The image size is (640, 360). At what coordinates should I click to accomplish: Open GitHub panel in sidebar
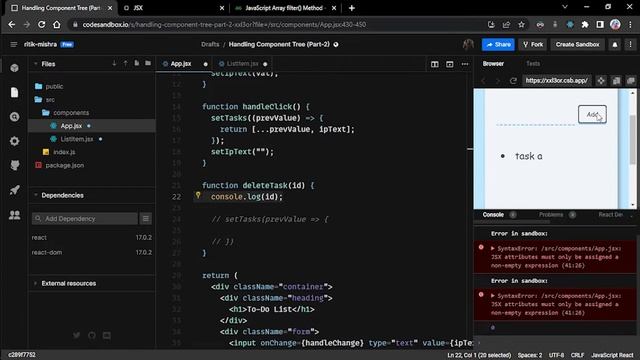tap(14, 165)
